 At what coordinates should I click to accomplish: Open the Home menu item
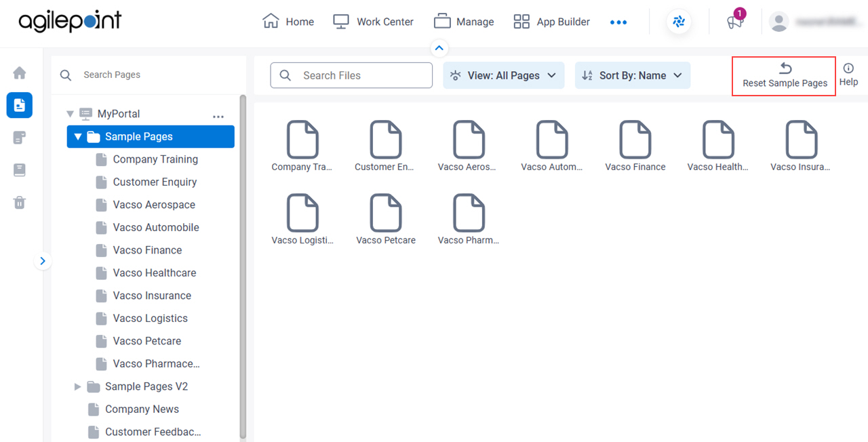[288, 22]
